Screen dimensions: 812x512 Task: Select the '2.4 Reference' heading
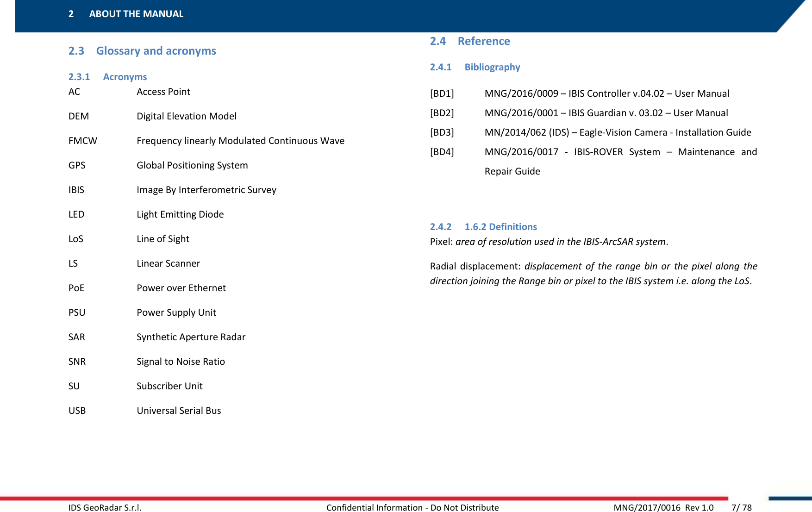470,41
